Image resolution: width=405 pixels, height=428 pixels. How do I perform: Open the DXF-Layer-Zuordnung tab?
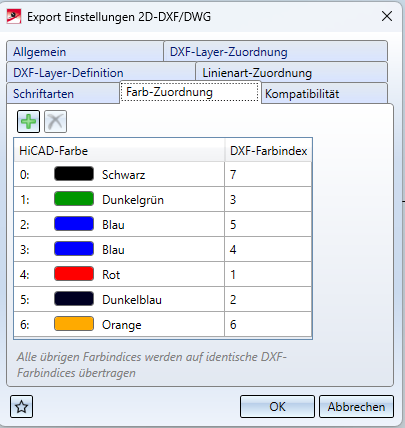(x=276, y=52)
